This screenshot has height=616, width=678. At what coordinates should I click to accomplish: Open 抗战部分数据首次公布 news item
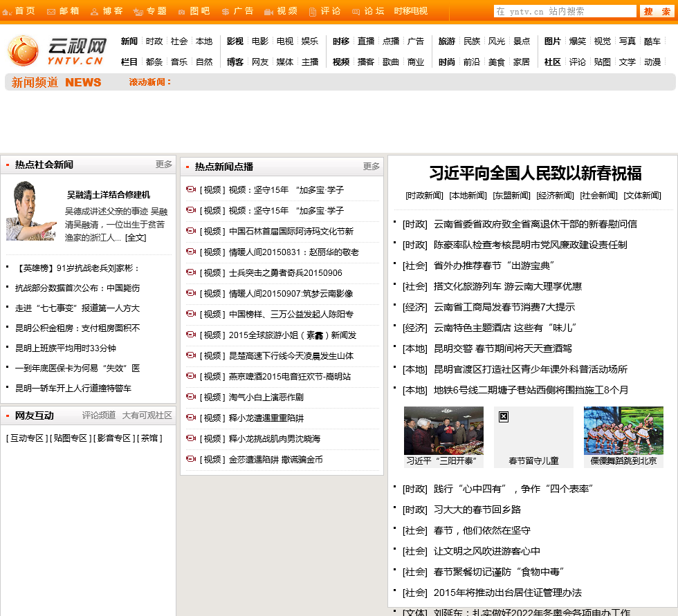pos(77,288)
